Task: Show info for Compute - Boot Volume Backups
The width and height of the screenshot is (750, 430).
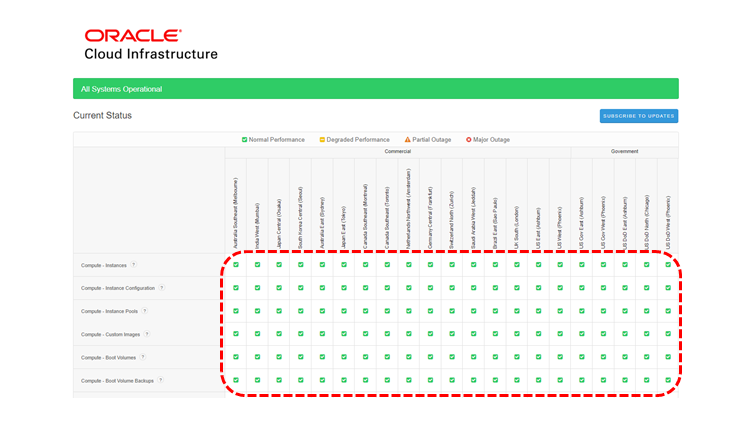Action: click(x=160, y=380)
